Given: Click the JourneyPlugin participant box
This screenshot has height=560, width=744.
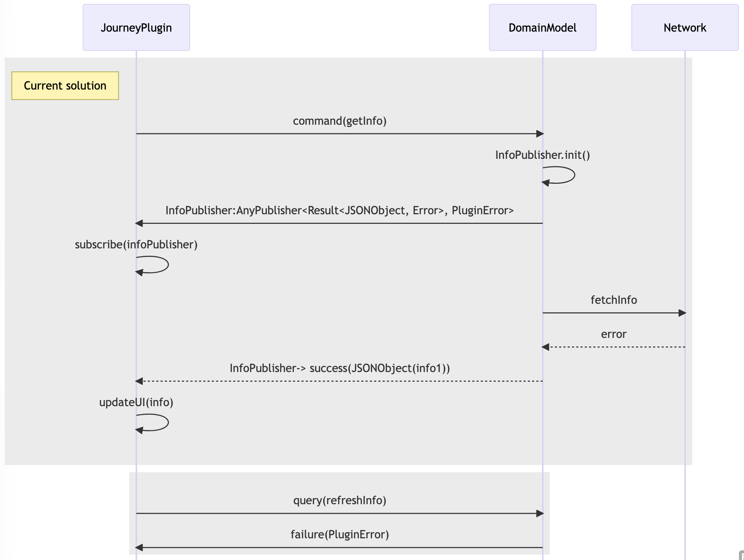Looking at the screenshot, I should click(136, 27).
